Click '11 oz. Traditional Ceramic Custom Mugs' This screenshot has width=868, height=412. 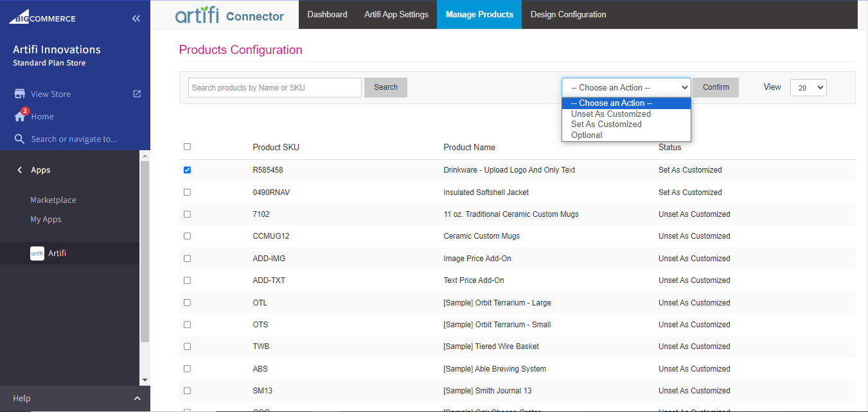511,214
